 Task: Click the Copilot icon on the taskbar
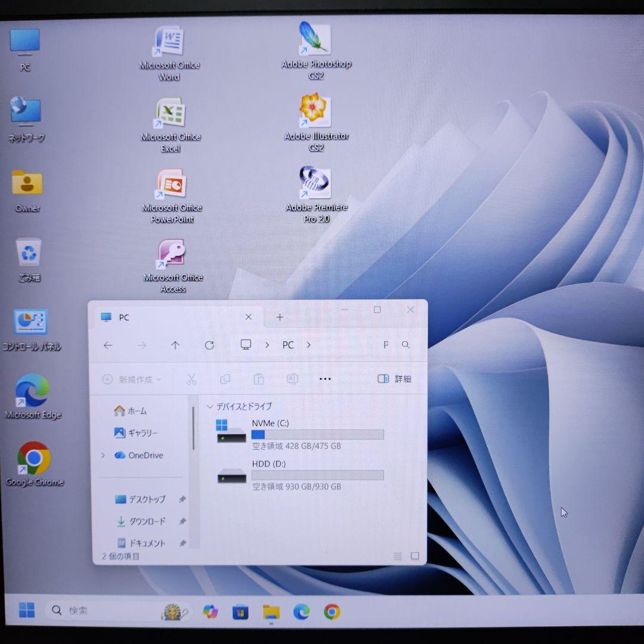(x=210, y=612)
